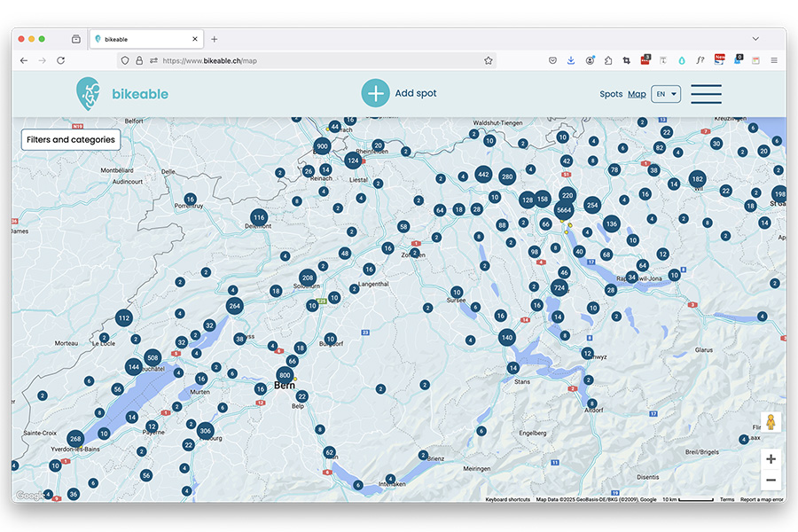Reload the current page

point(61,60)
